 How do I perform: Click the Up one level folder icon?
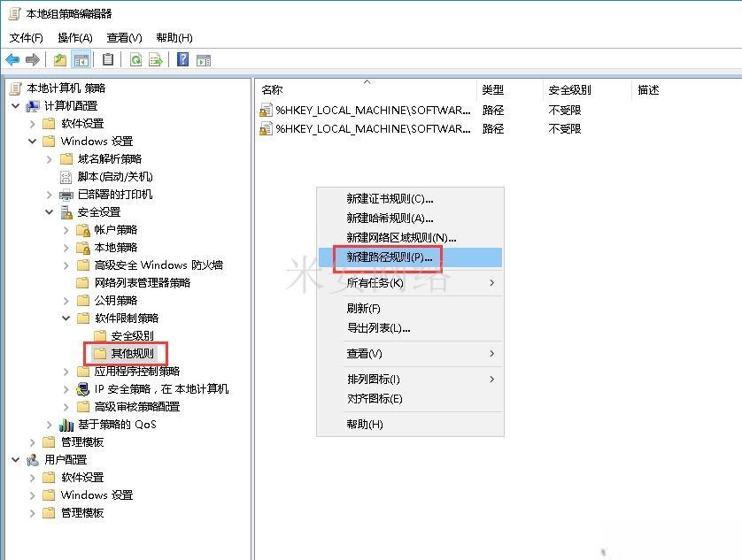pos(60,59)
